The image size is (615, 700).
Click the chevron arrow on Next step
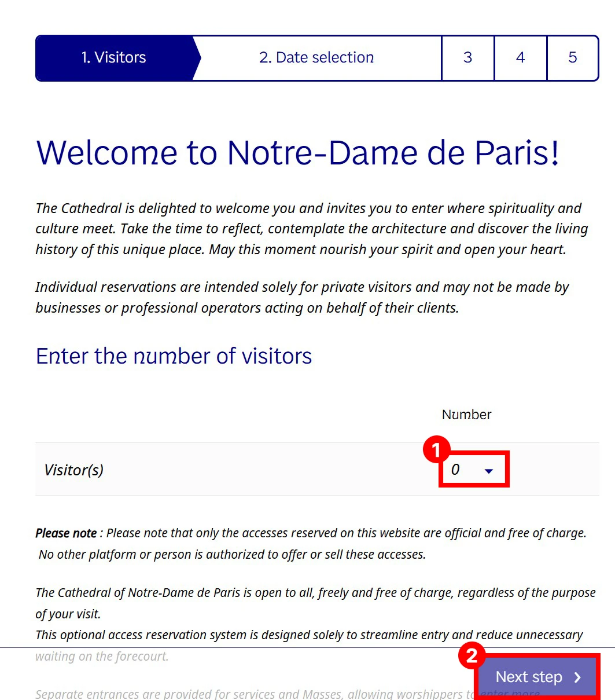[x=577, y=678]
